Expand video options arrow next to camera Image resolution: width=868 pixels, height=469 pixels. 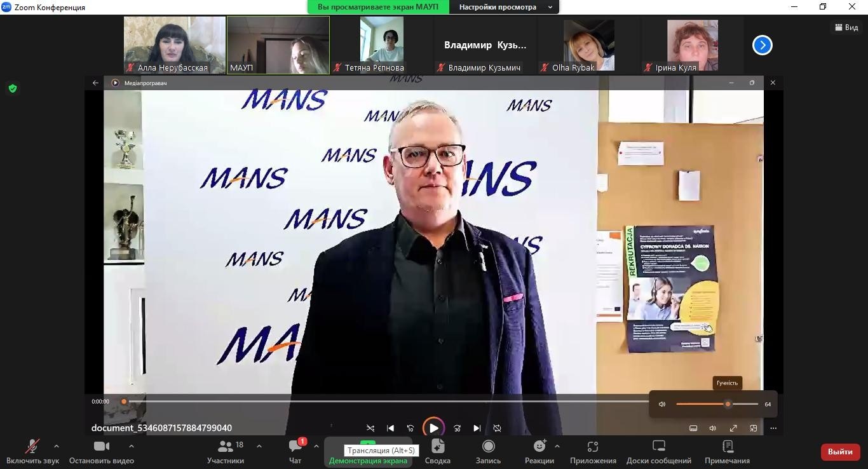[x=132, y=446]
